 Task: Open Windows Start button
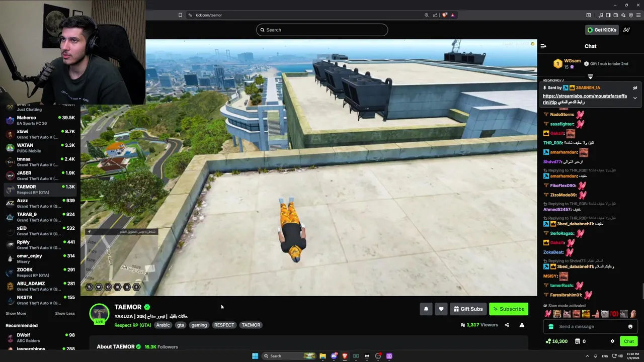[x=255, y=356]
